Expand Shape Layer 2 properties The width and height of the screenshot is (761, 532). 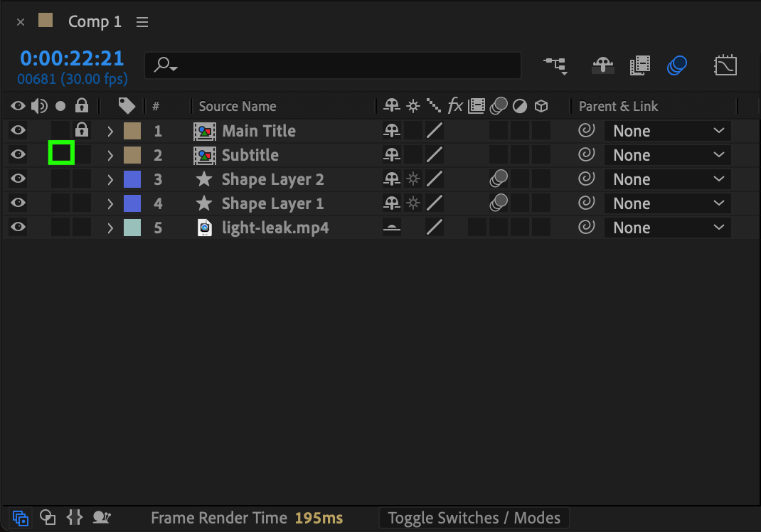click(x=110, y=180)
